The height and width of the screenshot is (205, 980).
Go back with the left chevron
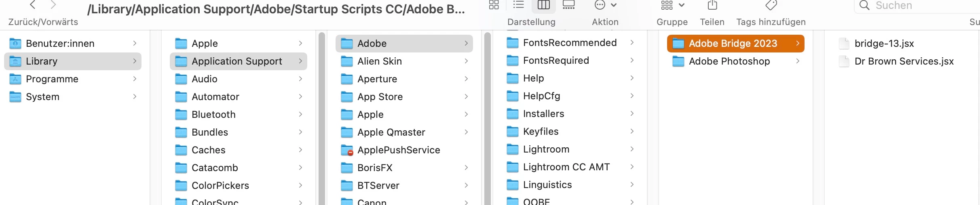(x=33, y=5)
